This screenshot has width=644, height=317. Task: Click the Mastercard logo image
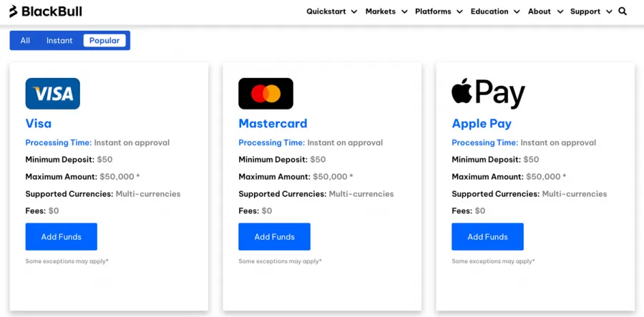click(265, 94)
